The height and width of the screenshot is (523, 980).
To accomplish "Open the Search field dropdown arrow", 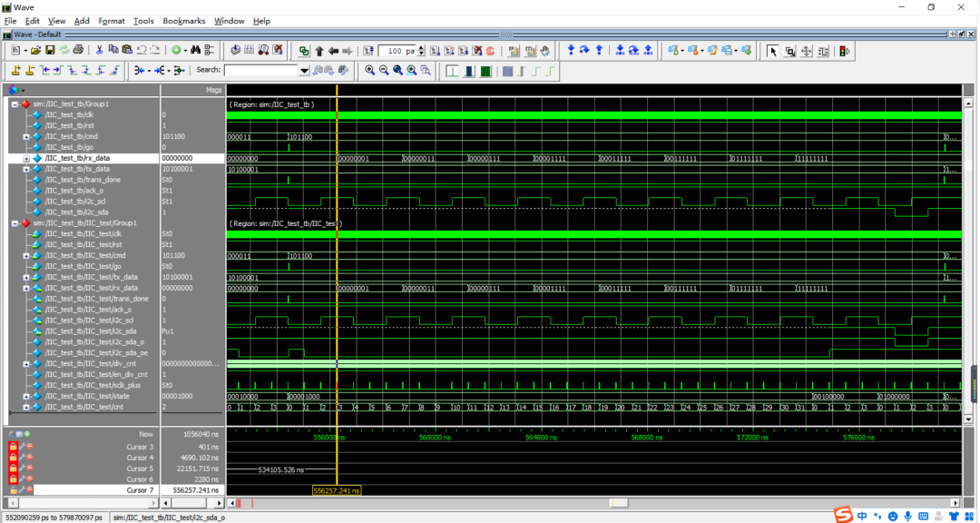I will (x=304, y=70).
